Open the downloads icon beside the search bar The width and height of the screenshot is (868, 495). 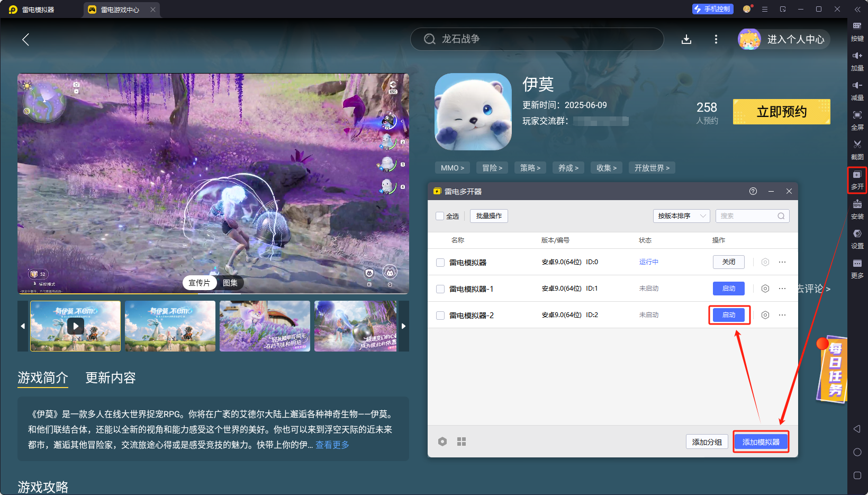click(686, 39)
